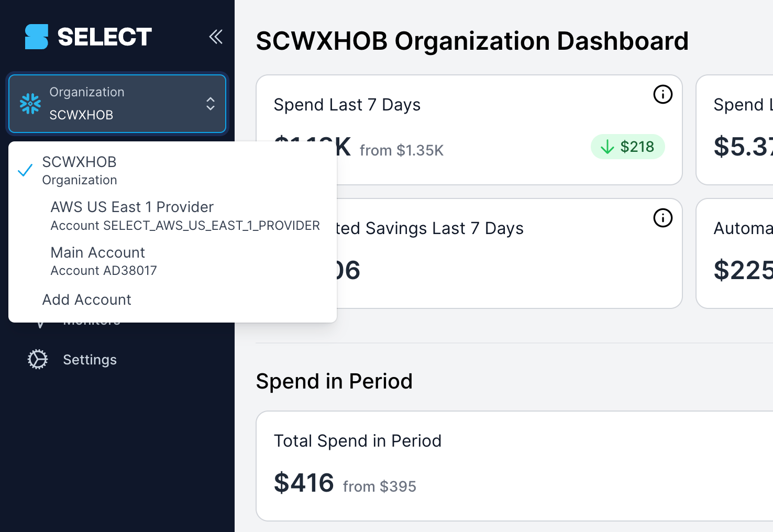This screenshot has width=773, height=532.
Task: Click the SELECT wordmark text
Action: 105,37
